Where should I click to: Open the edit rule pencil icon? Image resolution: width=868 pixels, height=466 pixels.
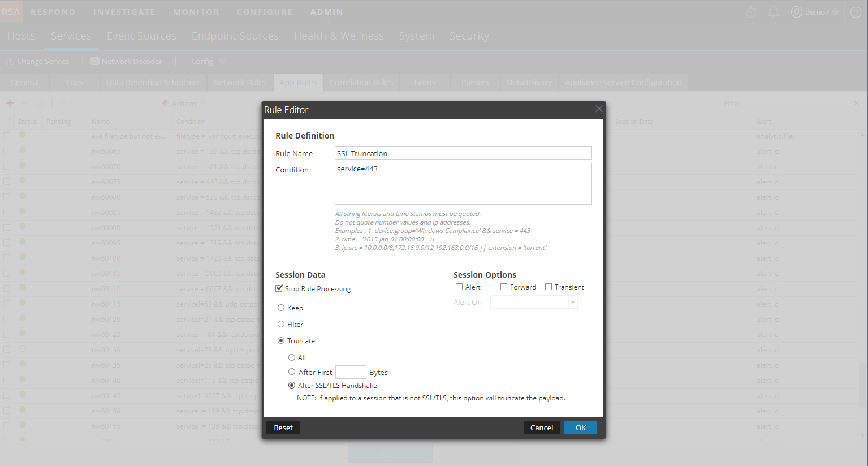coord(40,103)
